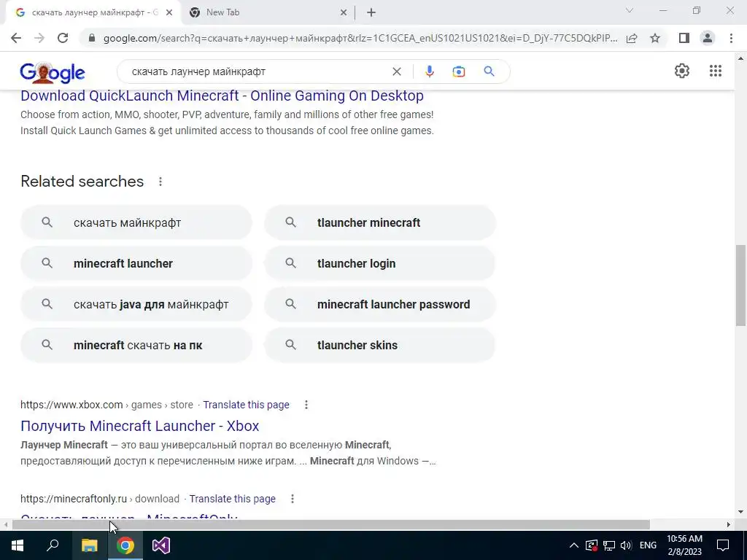Click Chrome icon in the taskbar
The height and width of the screenshot is (560, 747).
tap(125, 545)
